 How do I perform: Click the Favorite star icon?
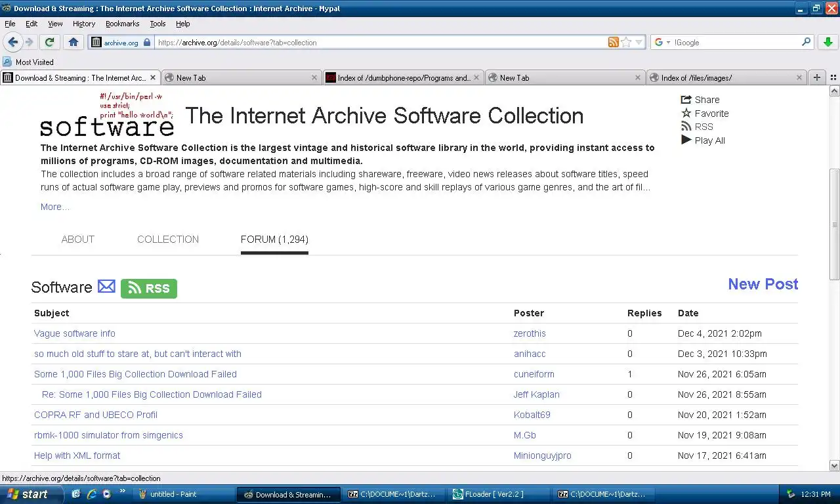coord(686,113)
